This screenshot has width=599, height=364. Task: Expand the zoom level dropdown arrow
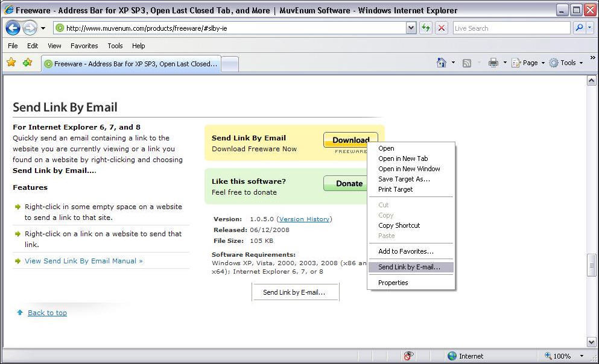pyautogui.click(x=582, y=356)
